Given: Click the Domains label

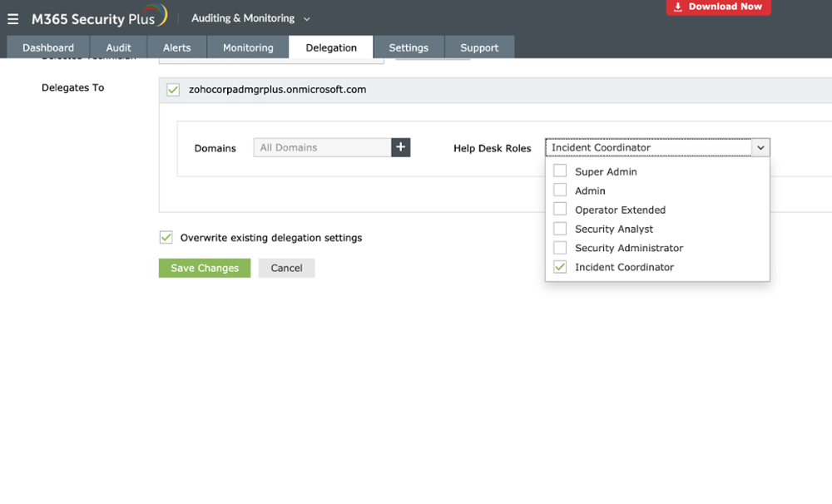Looking at the screenshot, I should (x=215, y=149).
